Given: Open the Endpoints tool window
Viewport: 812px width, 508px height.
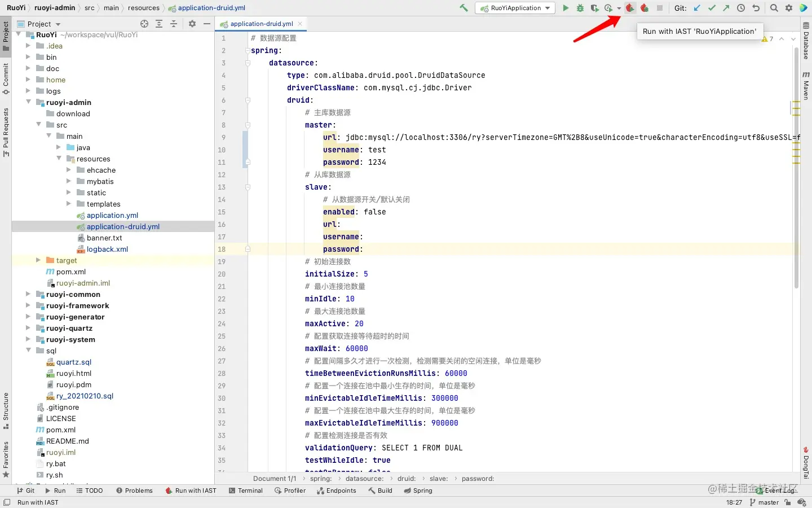Looking at the screenshot, I should [x=336, y=491].
